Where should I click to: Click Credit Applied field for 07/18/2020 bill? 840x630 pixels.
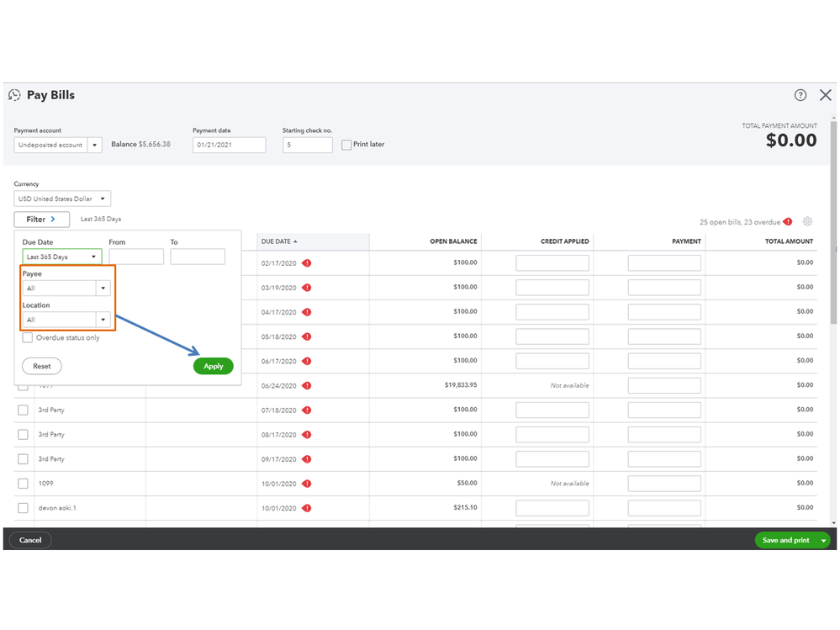[552, 410]
